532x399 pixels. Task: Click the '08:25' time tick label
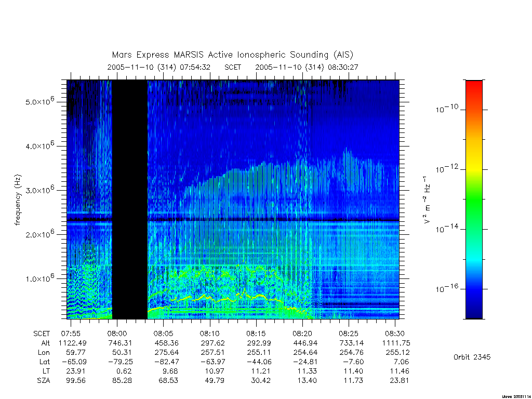coord(349,334)
